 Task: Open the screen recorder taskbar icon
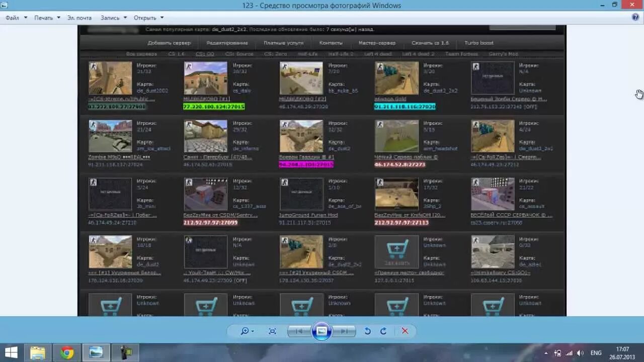click(x=125, y=352)
